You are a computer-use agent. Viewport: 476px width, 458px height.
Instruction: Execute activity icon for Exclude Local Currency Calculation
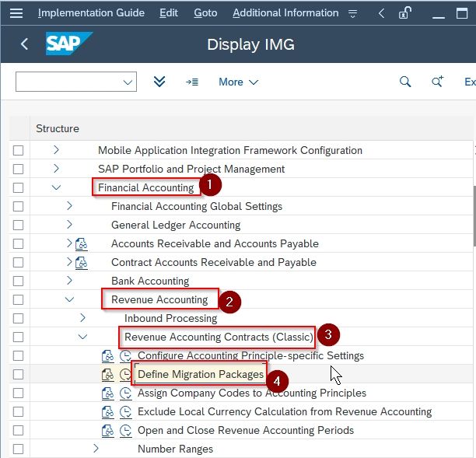click(125, 412)
